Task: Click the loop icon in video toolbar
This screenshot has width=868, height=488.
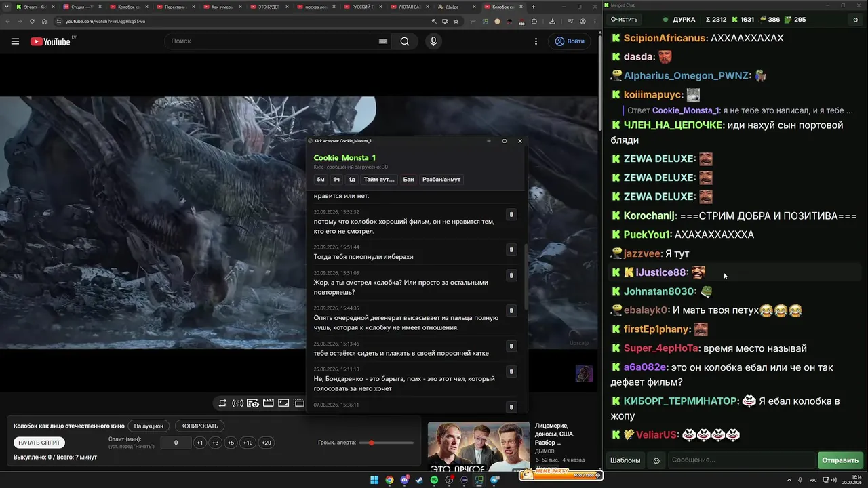Action: tap(222, 403)
